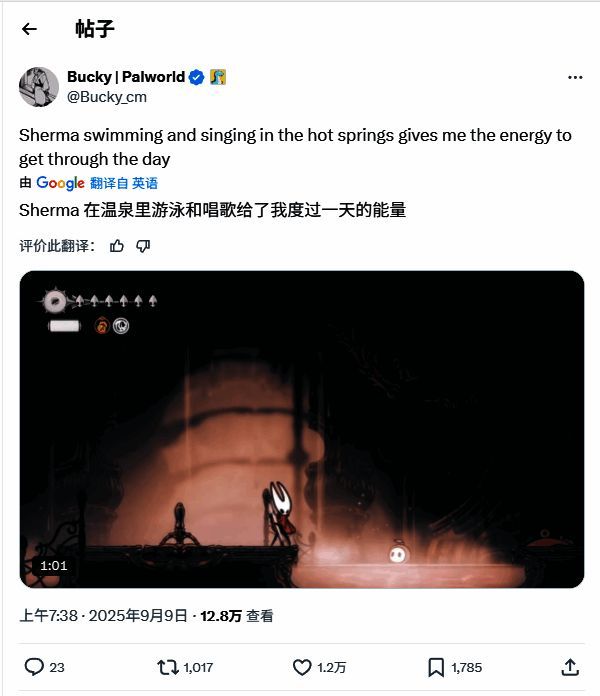Open Bucky's profile avatar picture
Viewport: 600px width, 696px height.
[39, 87]
